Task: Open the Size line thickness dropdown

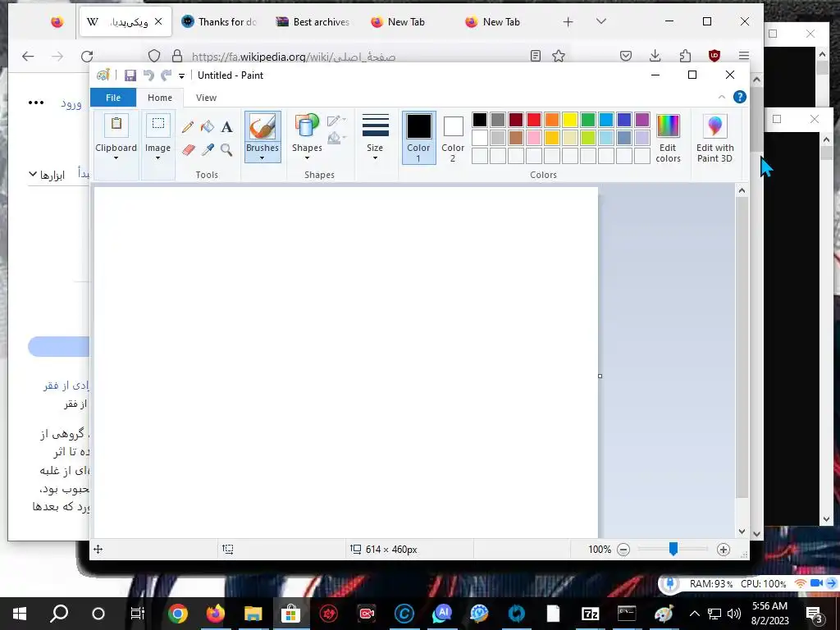Action: [x=375, y=137]
